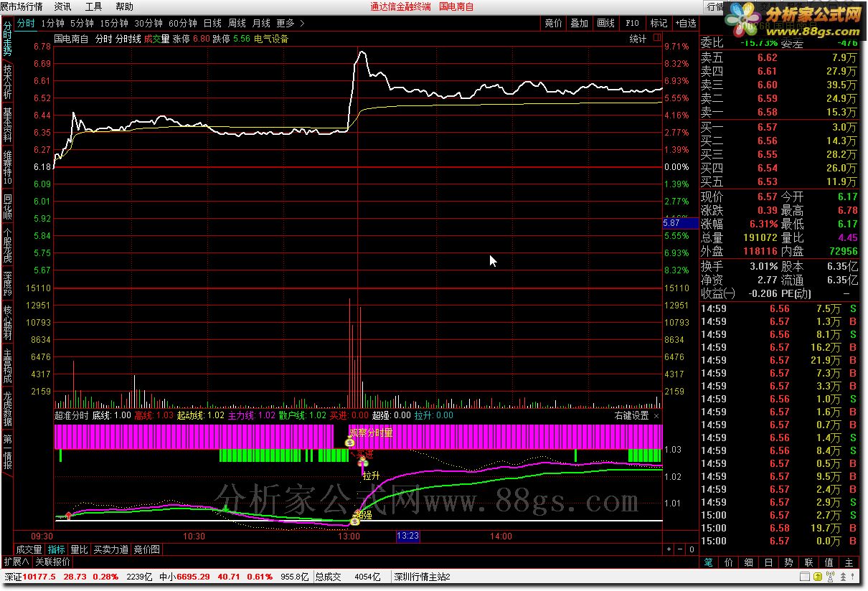868x591 pixels.
Task: Close the 超准分时 indicator panel with the ×
Action: point(656,415)
